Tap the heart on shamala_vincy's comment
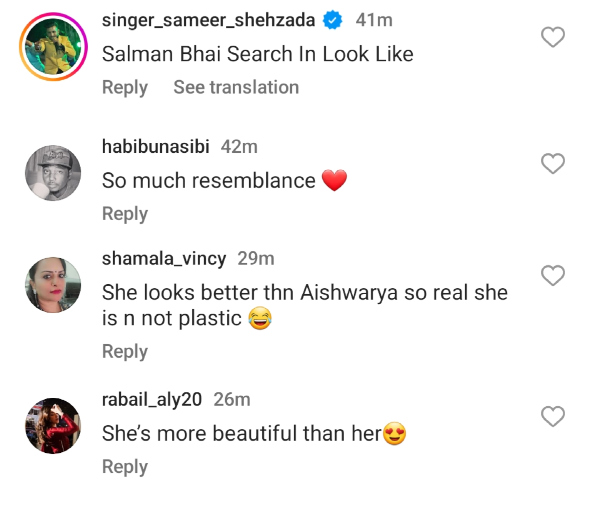 pos(552,275)
